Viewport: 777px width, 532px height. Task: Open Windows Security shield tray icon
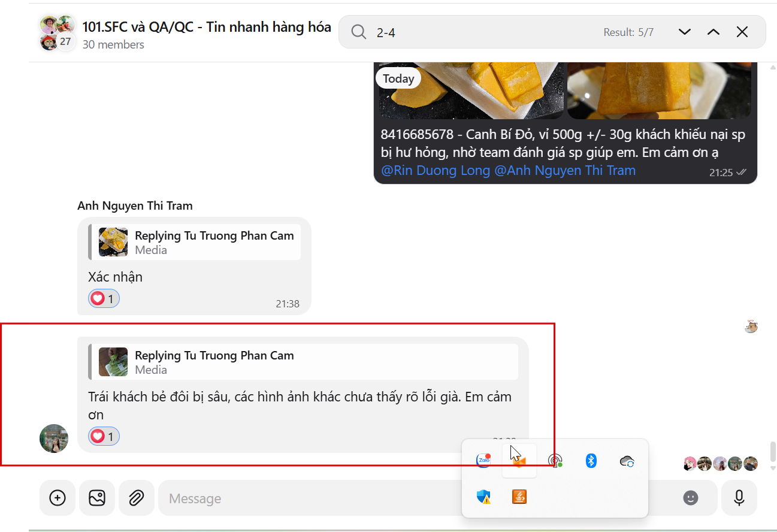coord(483,497)
